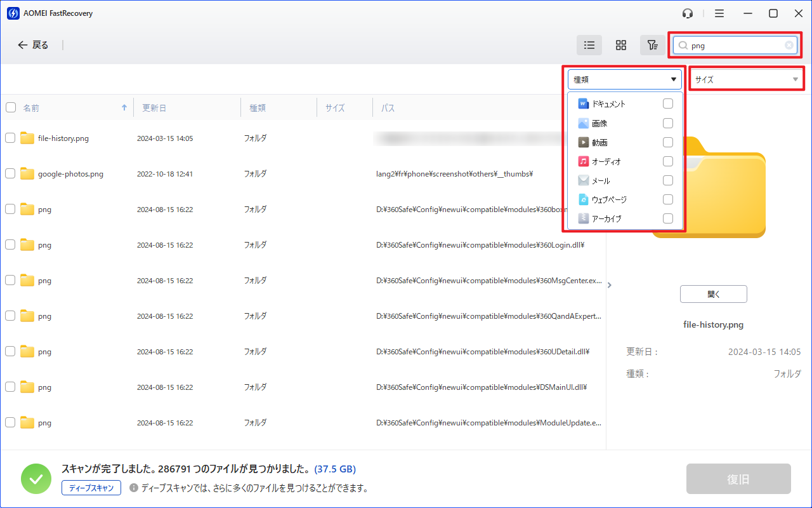Toggle the filter funnel icon
Screen dimensions: 812x508
[652, 45]
